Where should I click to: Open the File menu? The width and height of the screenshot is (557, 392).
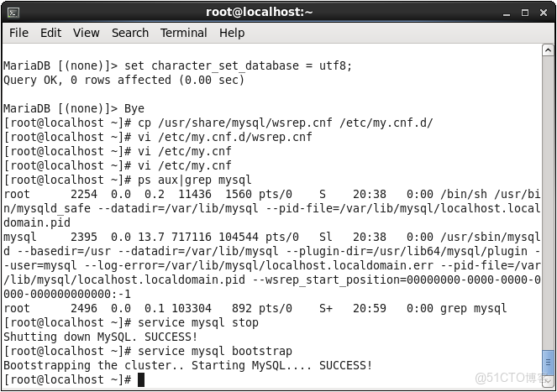pyautogui.click(x=18, y=33)
